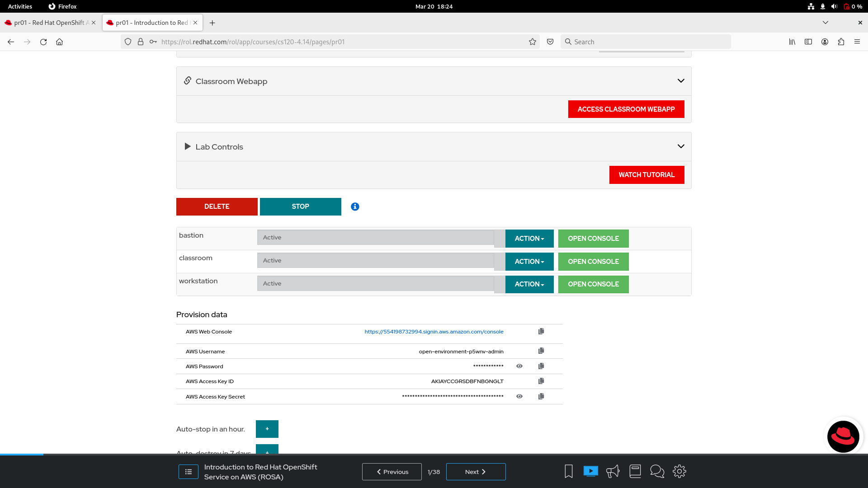
Task: Open ACTION dropdown for bastion
Action: (529, 238)
